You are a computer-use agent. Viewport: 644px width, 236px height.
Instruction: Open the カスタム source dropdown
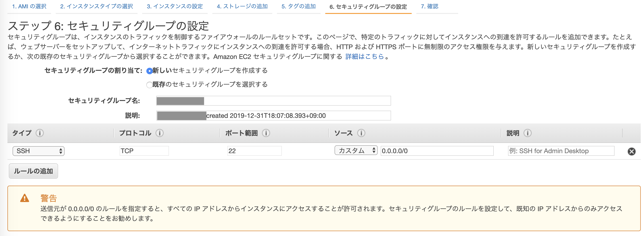pos(355,151)
